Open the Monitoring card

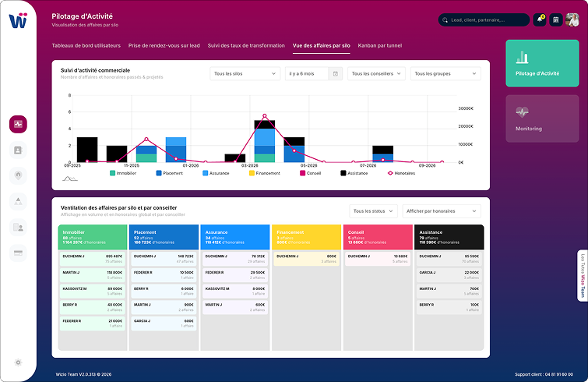tap(542, 118)
